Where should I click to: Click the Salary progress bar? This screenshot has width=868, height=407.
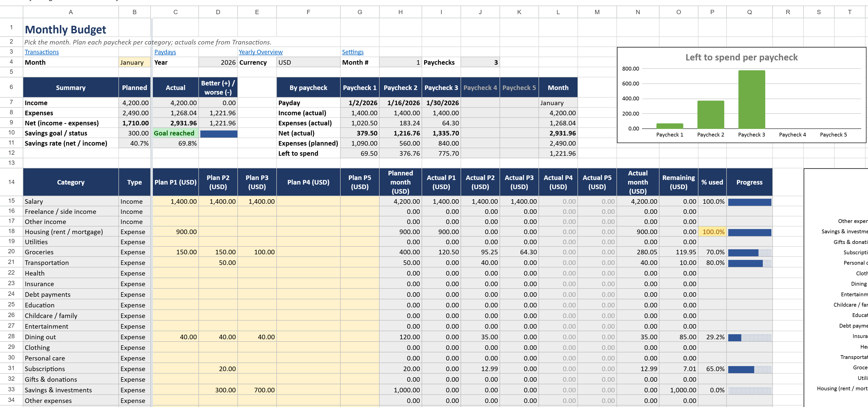click(x=749, y=202)
